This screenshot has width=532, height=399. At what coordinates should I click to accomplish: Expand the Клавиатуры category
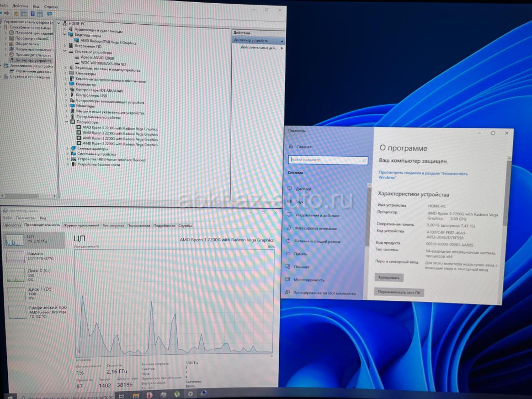tap(66, 73)
